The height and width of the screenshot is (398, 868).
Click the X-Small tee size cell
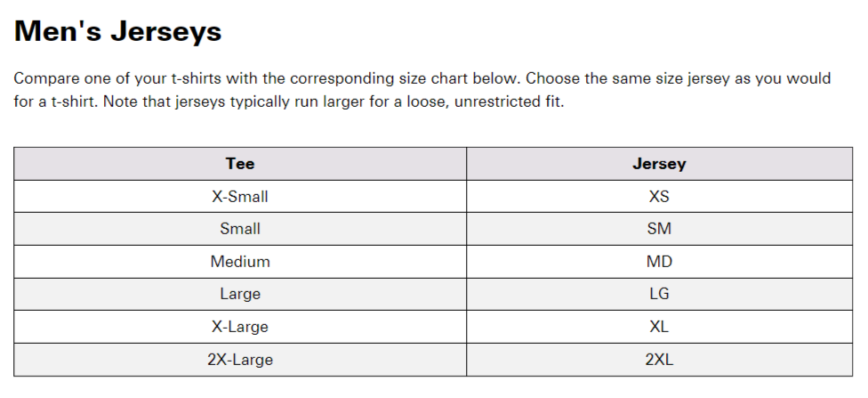(x=240, y=197)
